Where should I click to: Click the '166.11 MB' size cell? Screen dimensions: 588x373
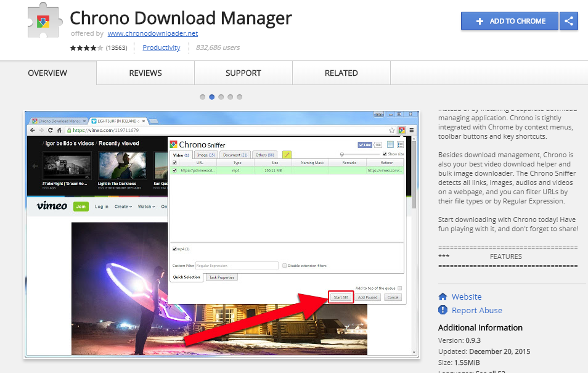pos(273,170)
